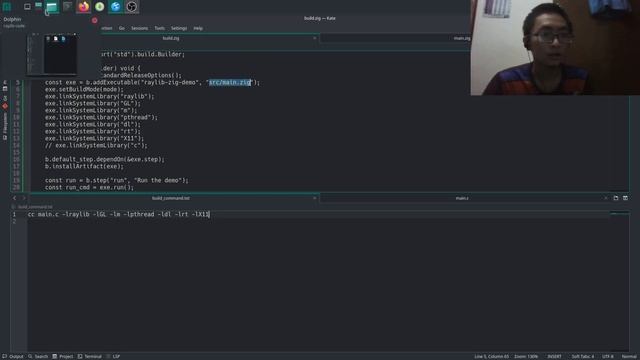Click the build_command.txt breadcrumb label
Screen dimensions: 640x360
35,207
